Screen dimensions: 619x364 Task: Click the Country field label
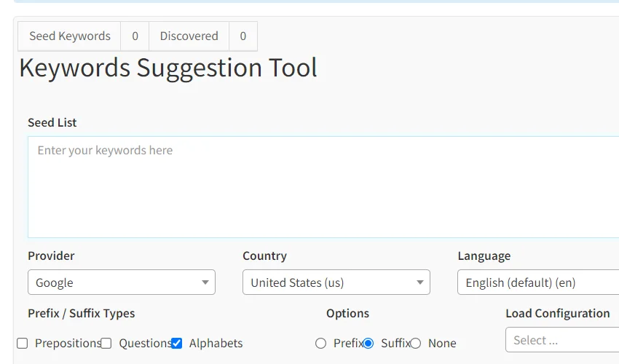point(264,256)
